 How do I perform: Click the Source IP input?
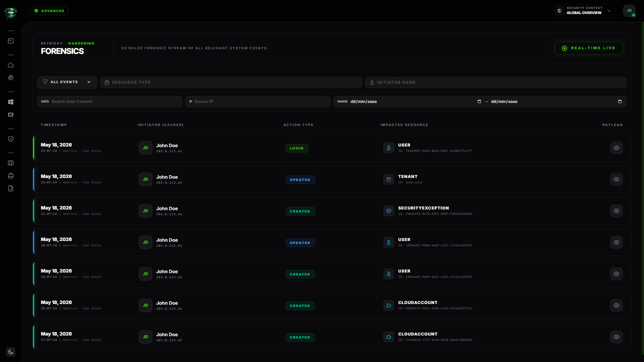point(258,102)
